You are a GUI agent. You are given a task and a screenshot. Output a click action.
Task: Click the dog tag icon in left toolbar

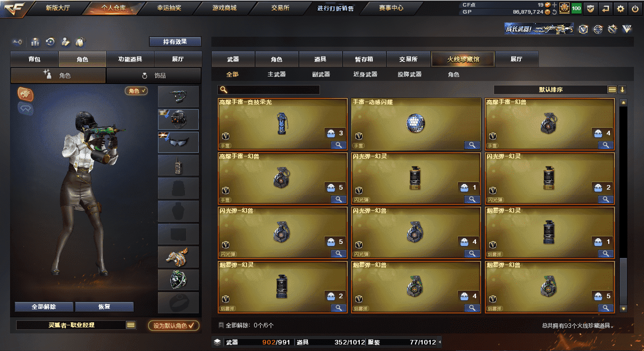(80, 42)
